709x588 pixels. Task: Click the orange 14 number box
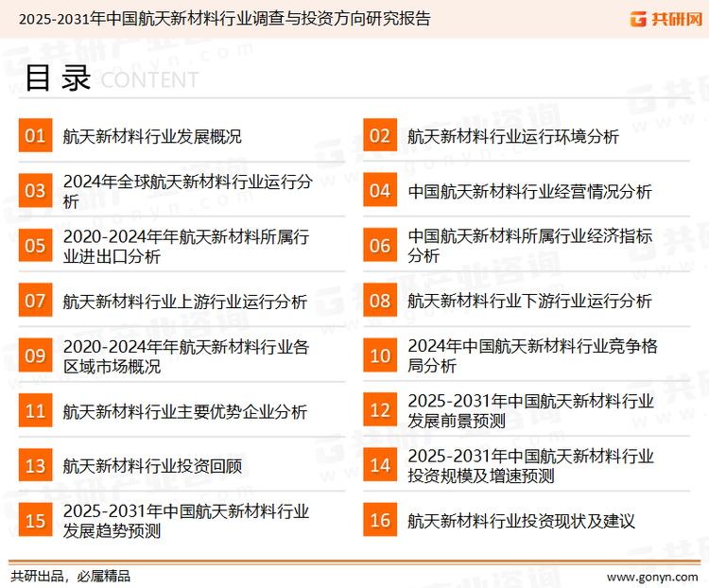click(380, 465)
